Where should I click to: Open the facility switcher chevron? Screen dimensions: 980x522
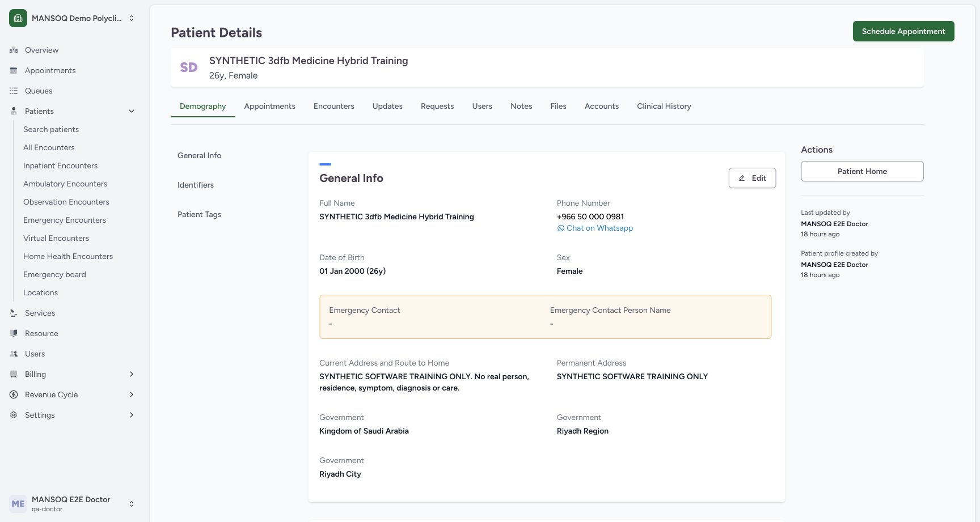132,18
